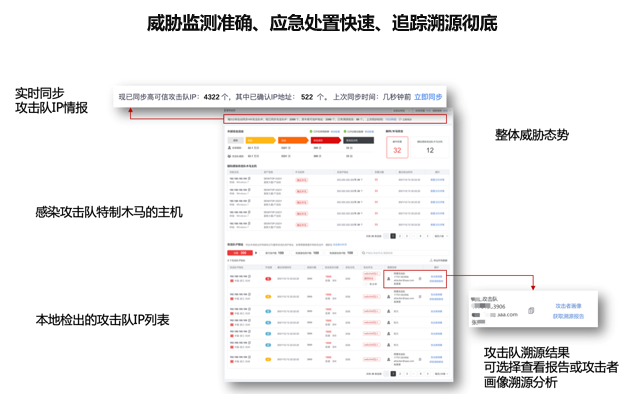The image size is (635, 409).
Task: Click 攻击者画像 link in the callout
Action: [x=569, y=306]
